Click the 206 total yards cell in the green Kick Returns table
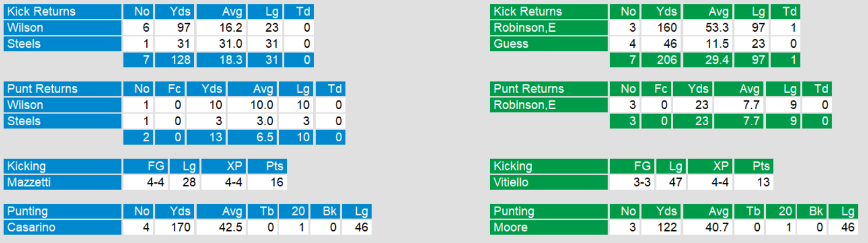 pos(667,60)
